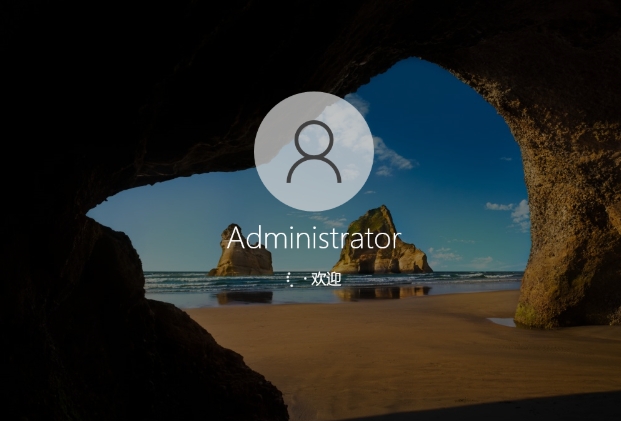
Task: Click the 欢迎 welcome text
Action: click(326, 279)
